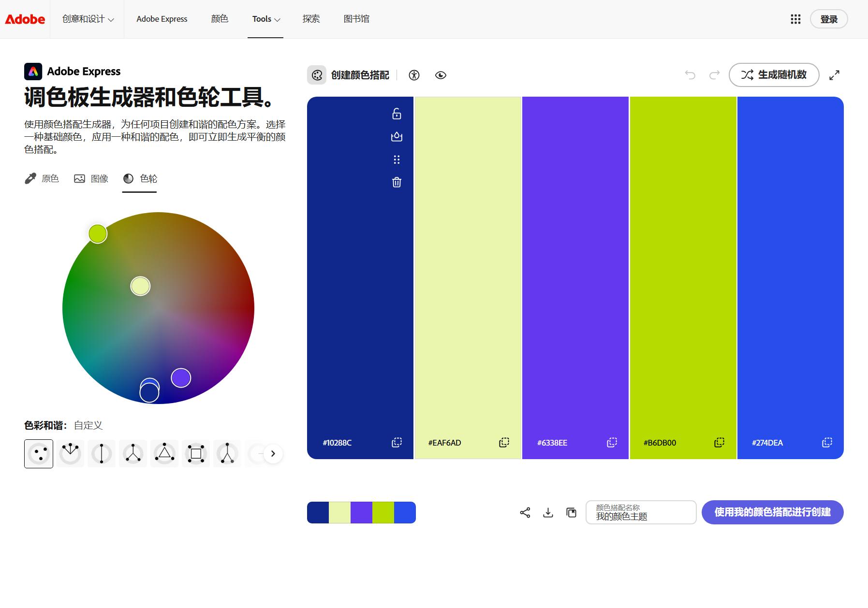Delete the #10288C color
Screen dimensions: 868x608
point(397,182)
